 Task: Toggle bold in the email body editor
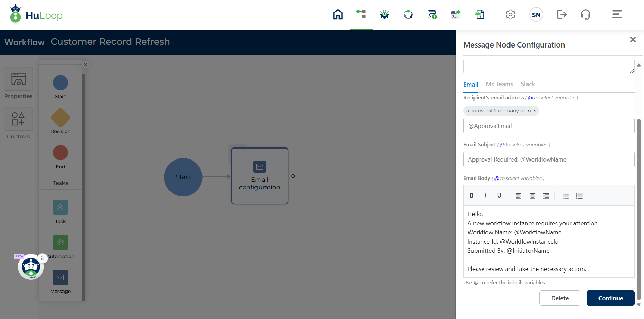(471, 195)
